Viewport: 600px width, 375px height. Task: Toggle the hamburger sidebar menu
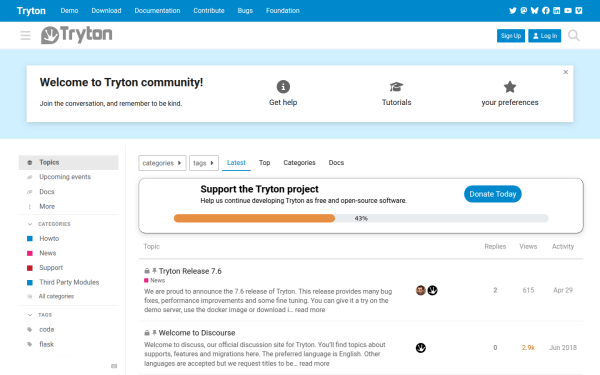coord(26,36)
